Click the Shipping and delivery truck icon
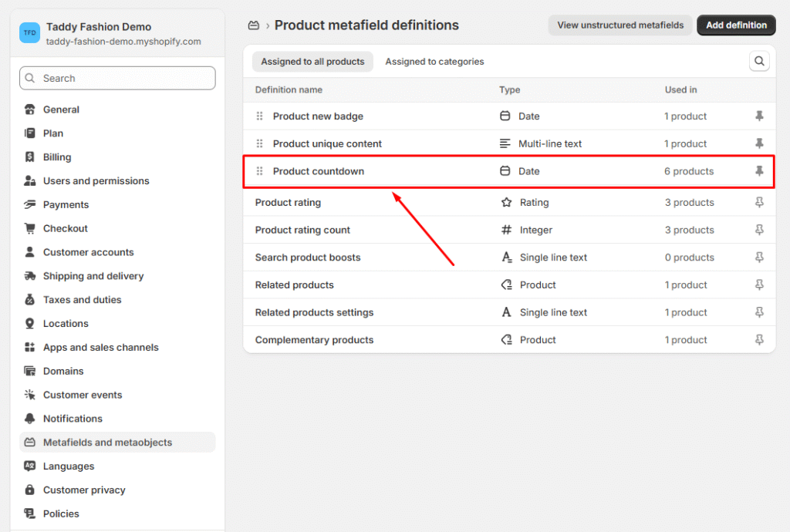Viewport: 790px width, 532px height. (30, 276)
